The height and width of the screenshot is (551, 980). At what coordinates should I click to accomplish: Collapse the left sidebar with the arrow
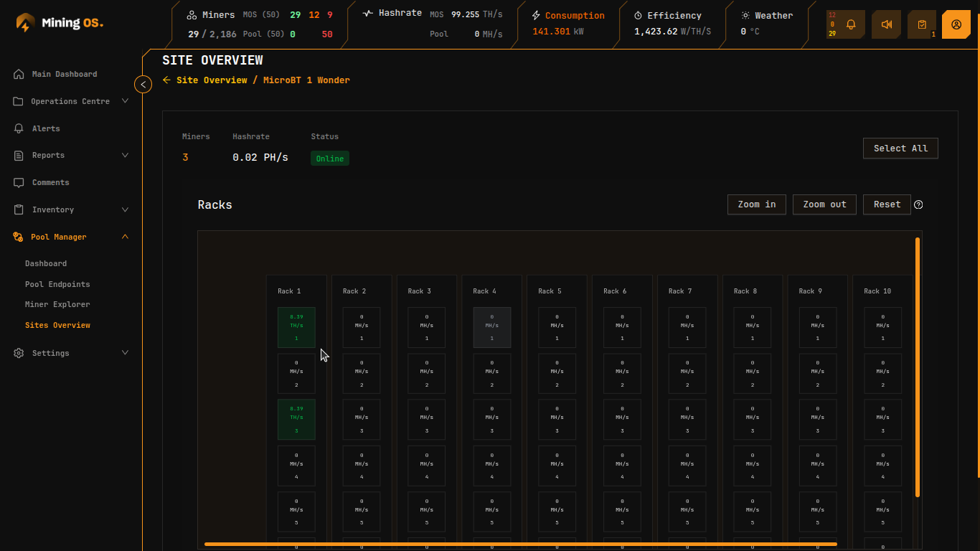pyautogui.click(x=143, y=84)
